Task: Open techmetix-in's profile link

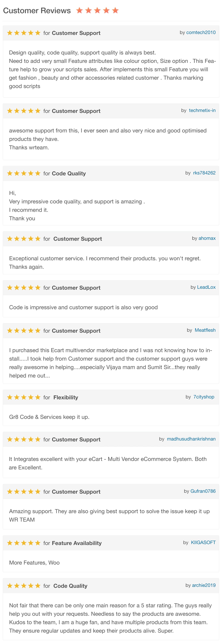Action: point(202,111)
